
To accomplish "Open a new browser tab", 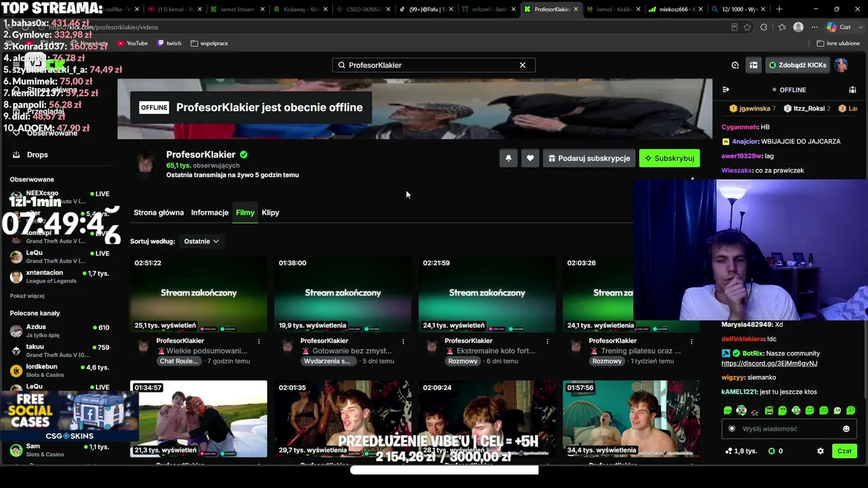I will coord(779,9).
